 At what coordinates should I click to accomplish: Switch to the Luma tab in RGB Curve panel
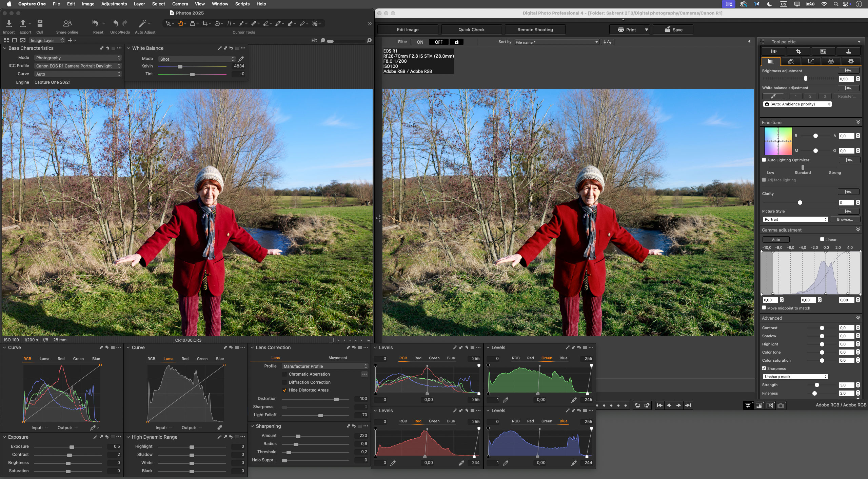44,359
